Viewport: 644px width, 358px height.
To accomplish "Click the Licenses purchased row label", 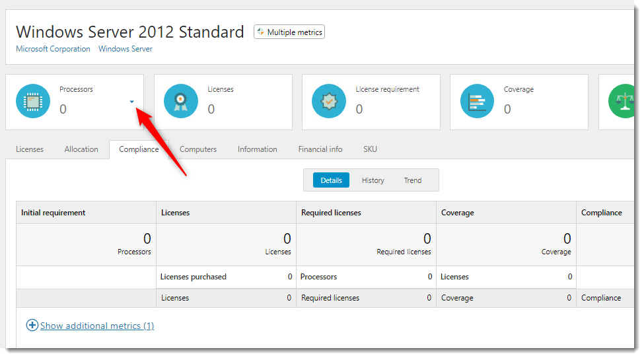I will coord(194,277).
